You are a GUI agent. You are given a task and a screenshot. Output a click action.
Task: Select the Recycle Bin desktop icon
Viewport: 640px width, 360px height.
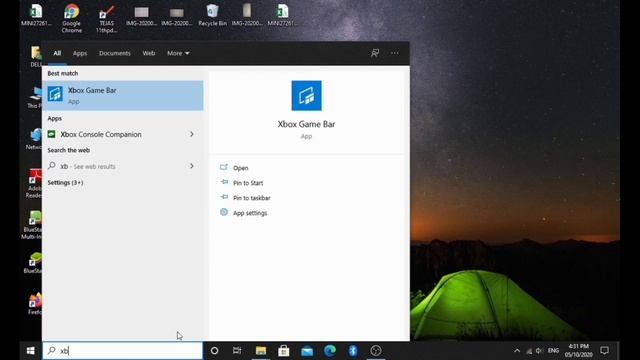(212, 15)
